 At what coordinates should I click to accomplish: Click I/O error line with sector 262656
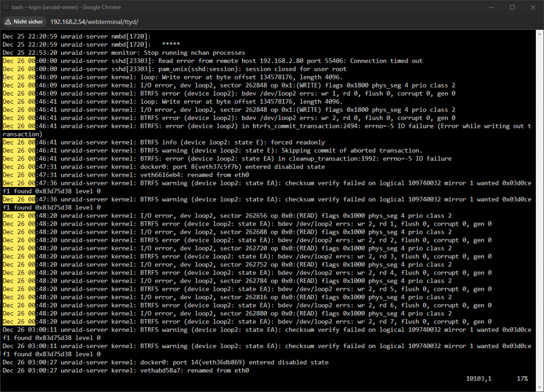[227, 216]
